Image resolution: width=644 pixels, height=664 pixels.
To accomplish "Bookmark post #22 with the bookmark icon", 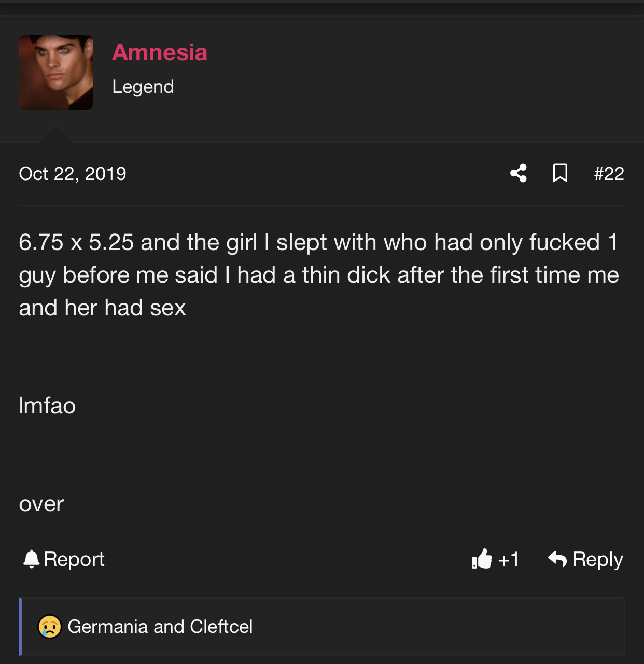I will [560, 173].
